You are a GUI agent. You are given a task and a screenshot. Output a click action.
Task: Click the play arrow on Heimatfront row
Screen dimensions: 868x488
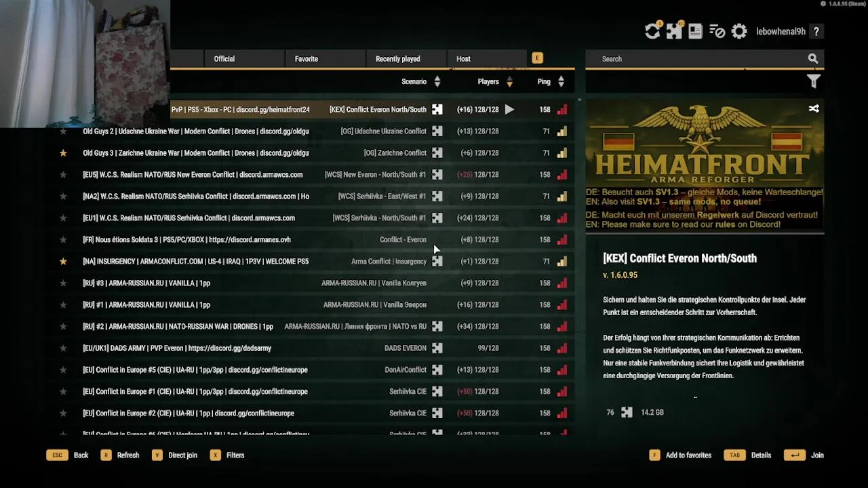(509, 109)
